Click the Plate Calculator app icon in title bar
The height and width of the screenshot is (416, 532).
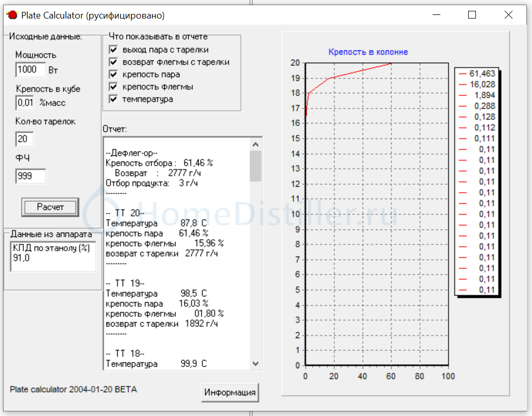point(11,15)
